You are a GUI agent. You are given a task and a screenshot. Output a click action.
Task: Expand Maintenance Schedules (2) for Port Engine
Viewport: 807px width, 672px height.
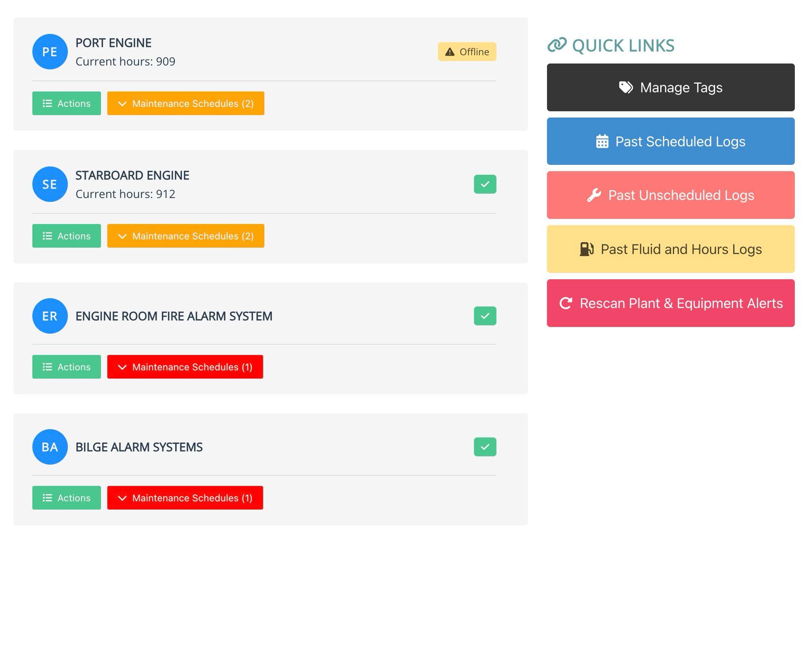click(186, 103)
